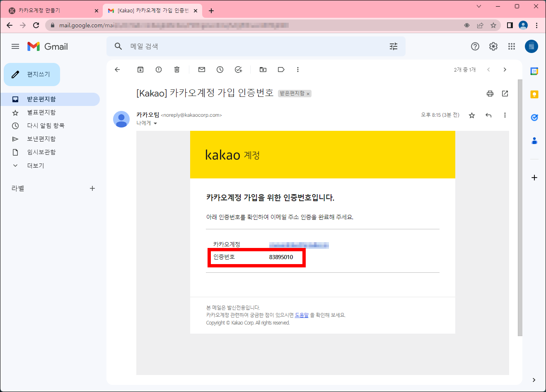
Task: Click the Gmail logo
Action: pyautogui.click(x=48, y=46)
